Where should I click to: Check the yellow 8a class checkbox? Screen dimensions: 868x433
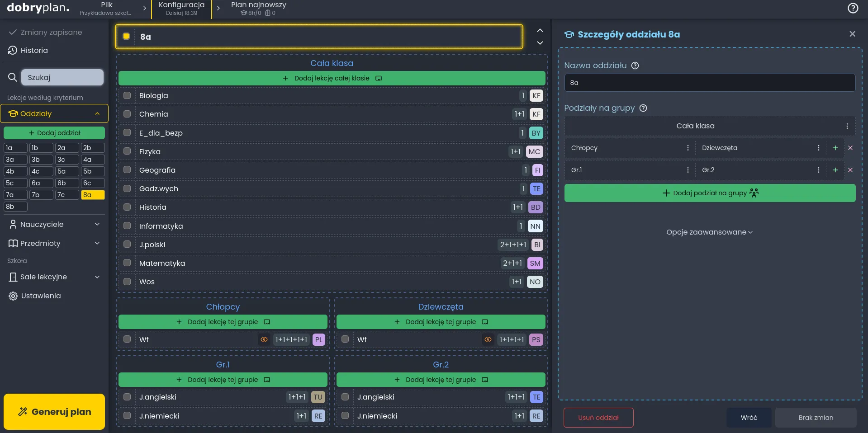click(x=126, y=36)
